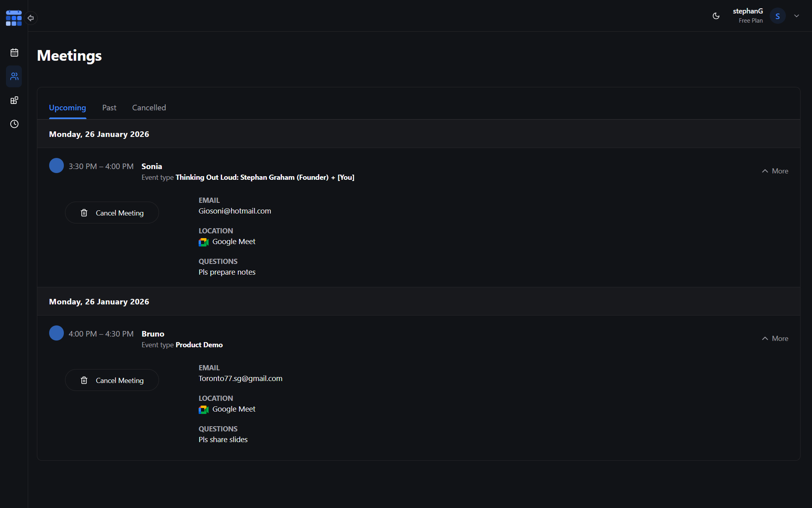The width and height of the screenshot is (812, 508).
Task: Open the integrations apps sidebar icon
Action: point(14,100)
